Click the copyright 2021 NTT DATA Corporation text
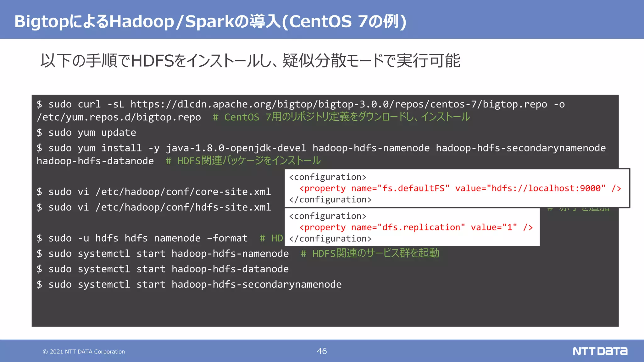 coord(84,352)
